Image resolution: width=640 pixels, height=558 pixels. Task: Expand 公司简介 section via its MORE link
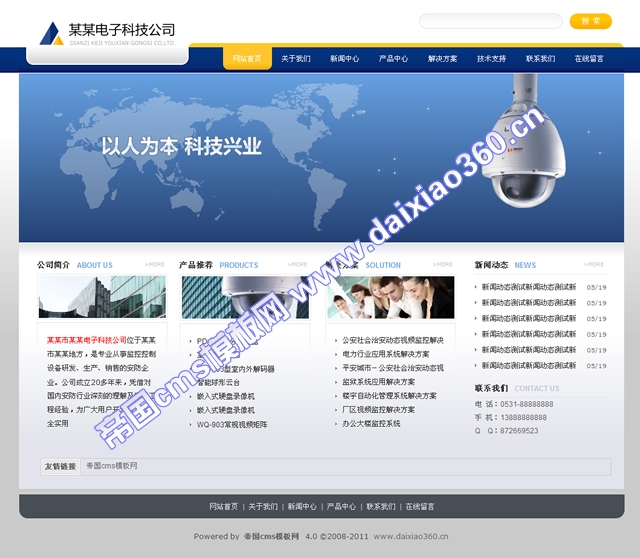155,265
